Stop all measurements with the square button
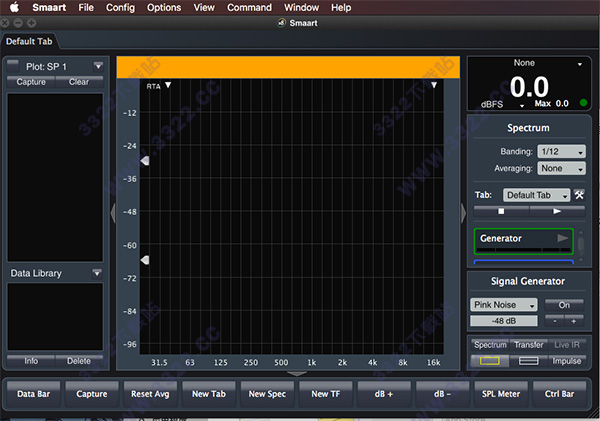Screen dimensions: 600x421 501,211
